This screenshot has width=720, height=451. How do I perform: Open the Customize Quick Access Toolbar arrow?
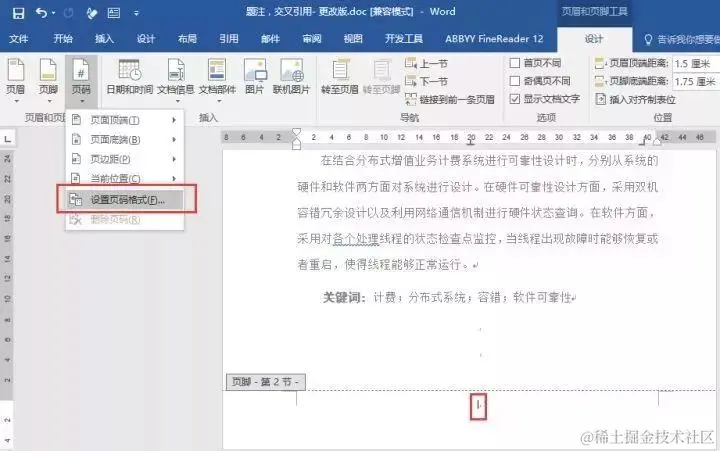(136, 13)
